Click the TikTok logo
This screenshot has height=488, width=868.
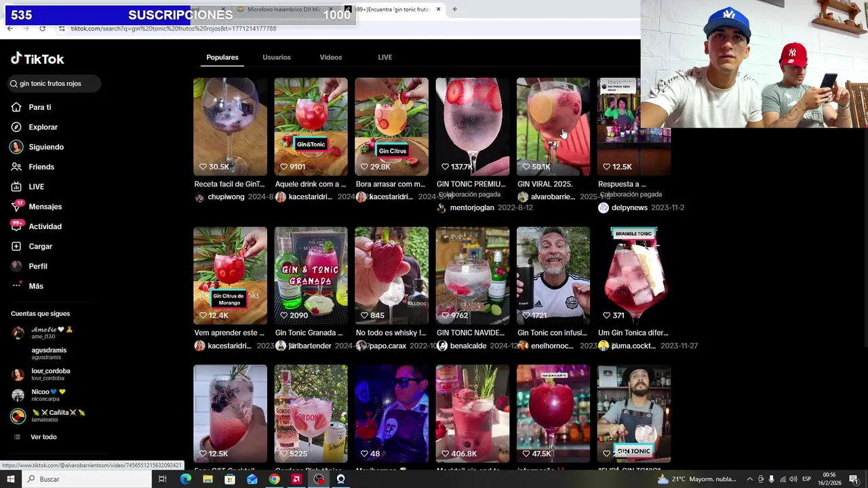coord(37,59)
